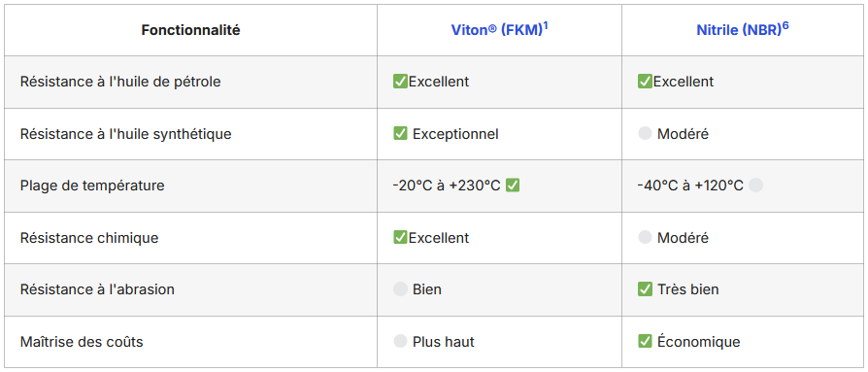The image size is (868, 372).
Task: Click green check after -20°C à +230°C
Action: point(513,186)
